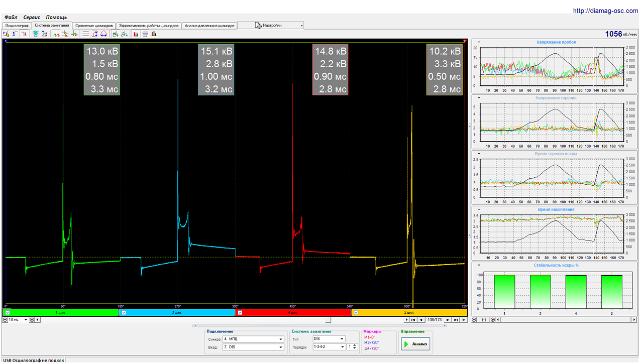This screenshot has height=364, width=643.
Task: Select the Система зажигания tab
Action: click(x=52, y=25)
